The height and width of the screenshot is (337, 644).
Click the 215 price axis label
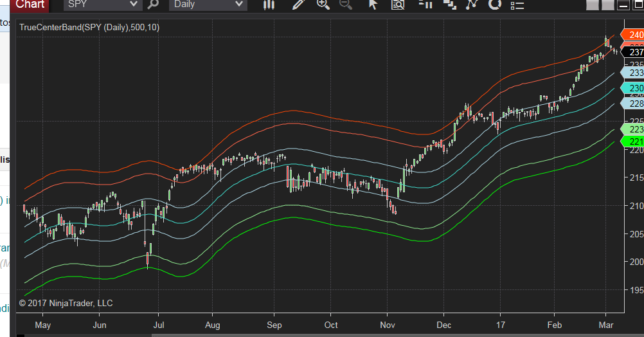click(x=636, y=178)
